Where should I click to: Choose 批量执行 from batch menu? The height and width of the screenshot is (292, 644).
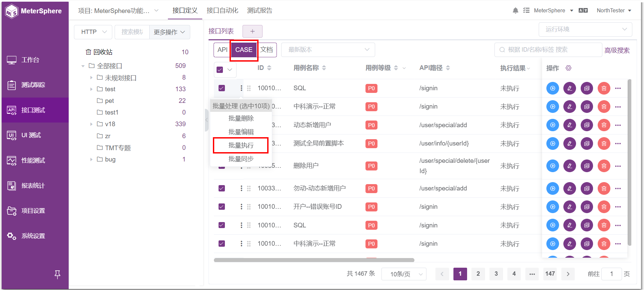click(x=241, y=146)
